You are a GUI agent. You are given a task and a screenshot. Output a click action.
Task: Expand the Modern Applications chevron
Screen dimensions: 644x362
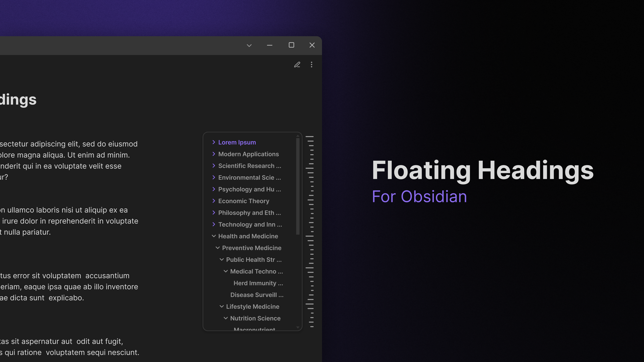pos(214,154)
